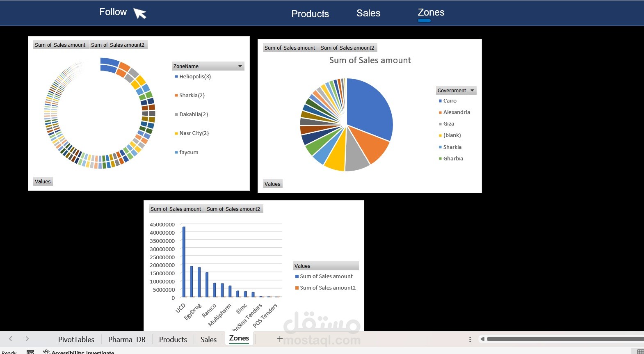Select the Alexandria legend entry
Screen dimensions: 644x354
coord(454,112)
